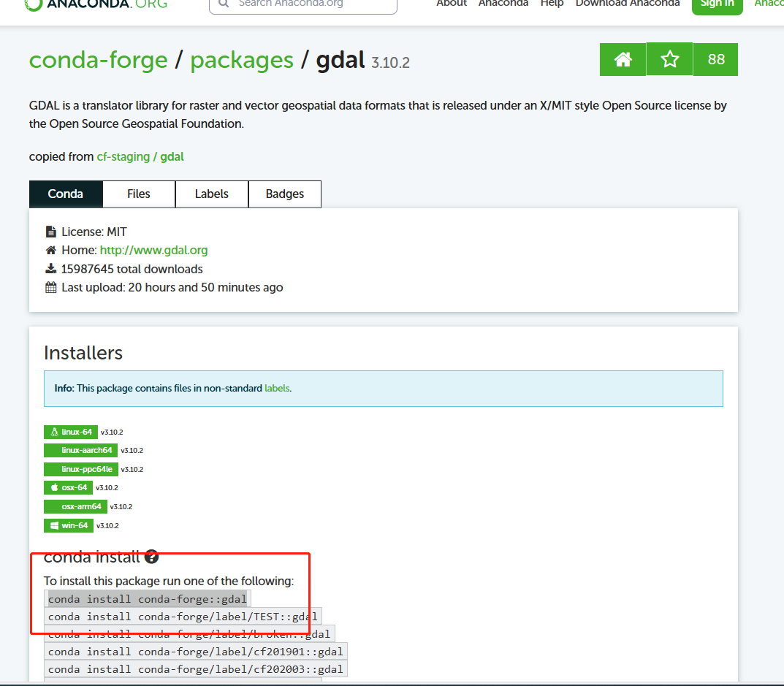The image size is (784, 686).
Task: Select conda install conda-forge::gdal command
Action: (148, 599)
